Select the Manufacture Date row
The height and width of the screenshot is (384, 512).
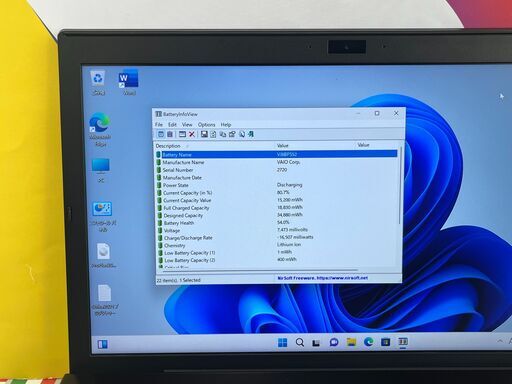pos(277,177)
